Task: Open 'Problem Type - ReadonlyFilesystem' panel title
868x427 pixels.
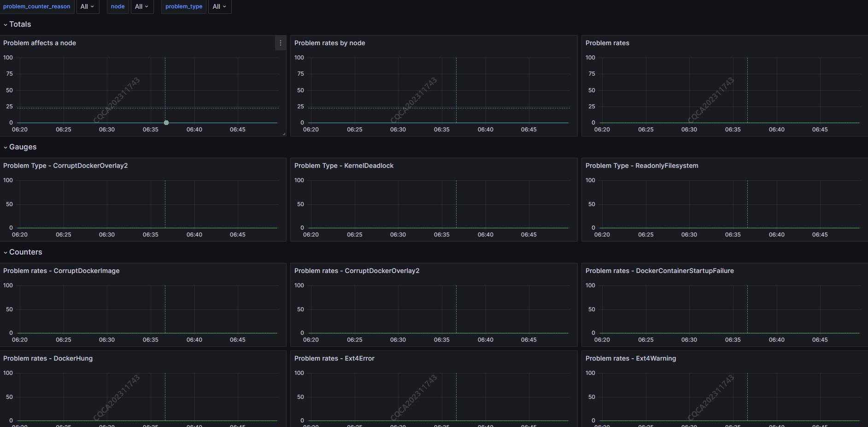Action: coord(642,166)
